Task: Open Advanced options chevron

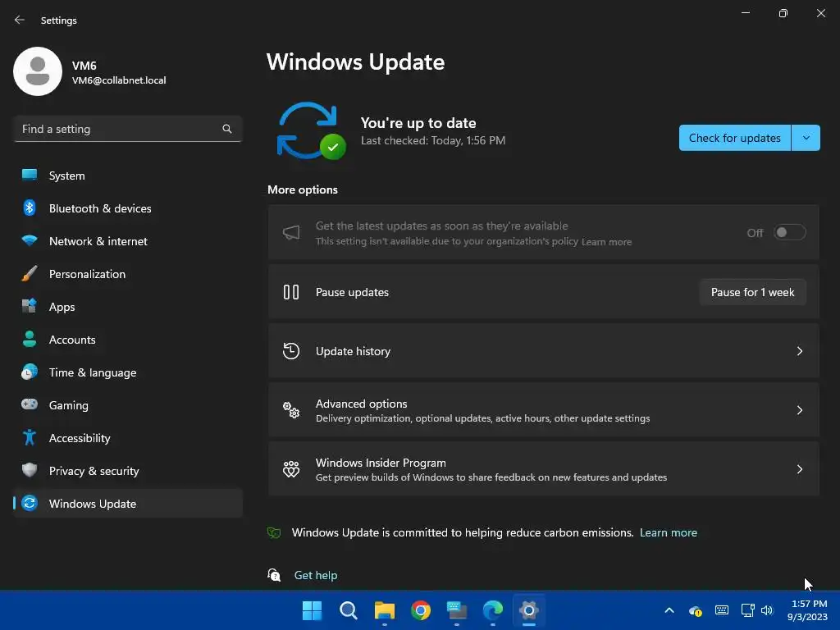Action: click(799, 410)
